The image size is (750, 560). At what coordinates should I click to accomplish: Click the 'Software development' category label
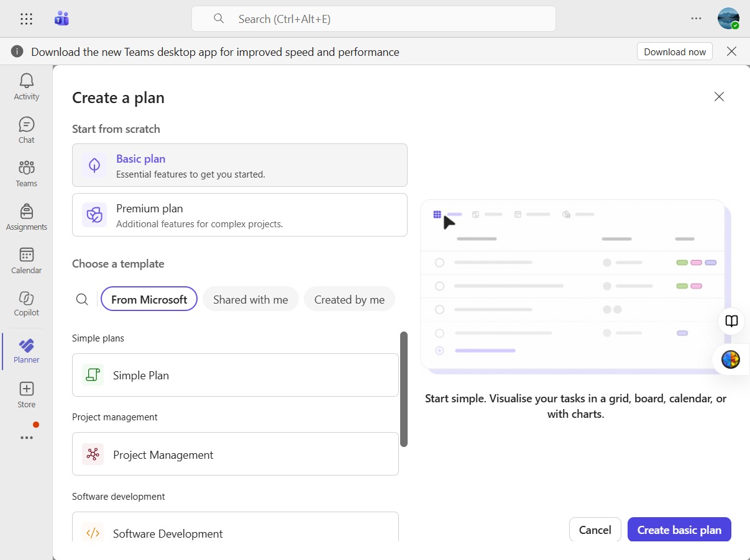[119, 497]
